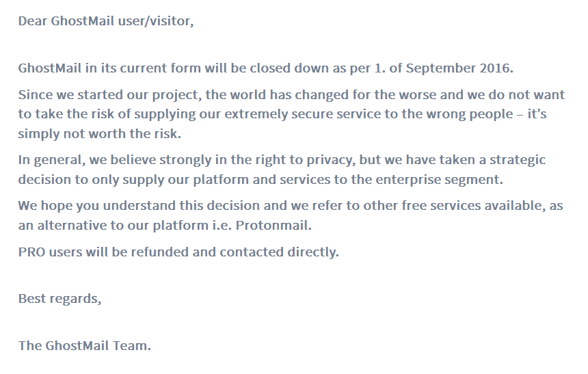This screenshot has height=374, width=588.
Task: Click the 'Best regards,' line
Action: (59, 298)
